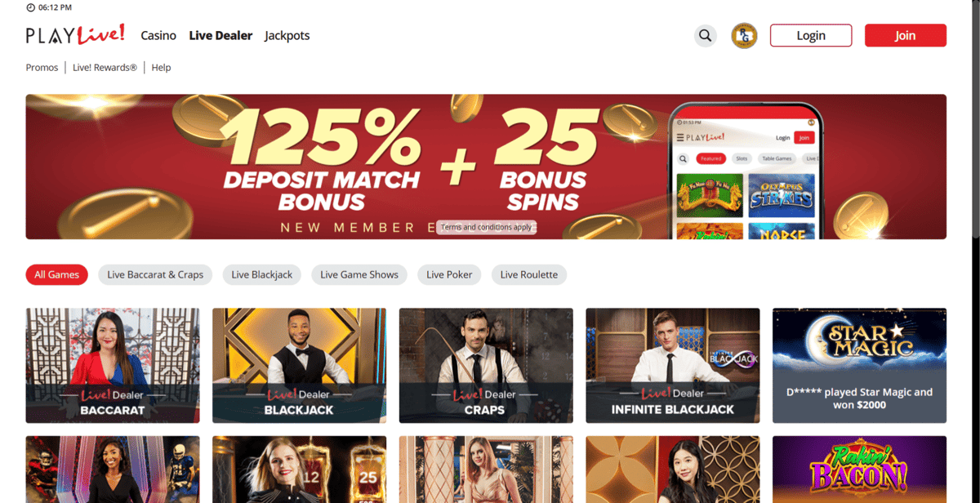The height and width of the screenshot is (503, 980).
Task: Click the RG responsible gaming badge
Action: pyautogui.click(x=744, y=35)
